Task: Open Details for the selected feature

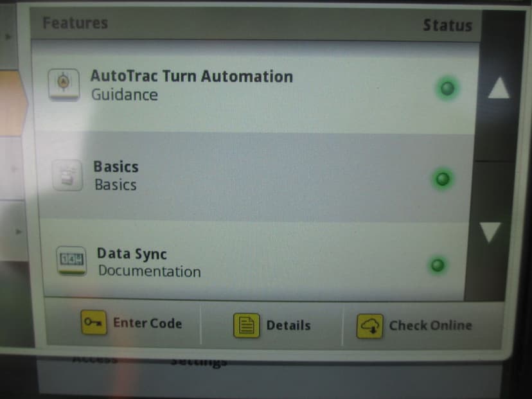Action: [x=272, y=325]
